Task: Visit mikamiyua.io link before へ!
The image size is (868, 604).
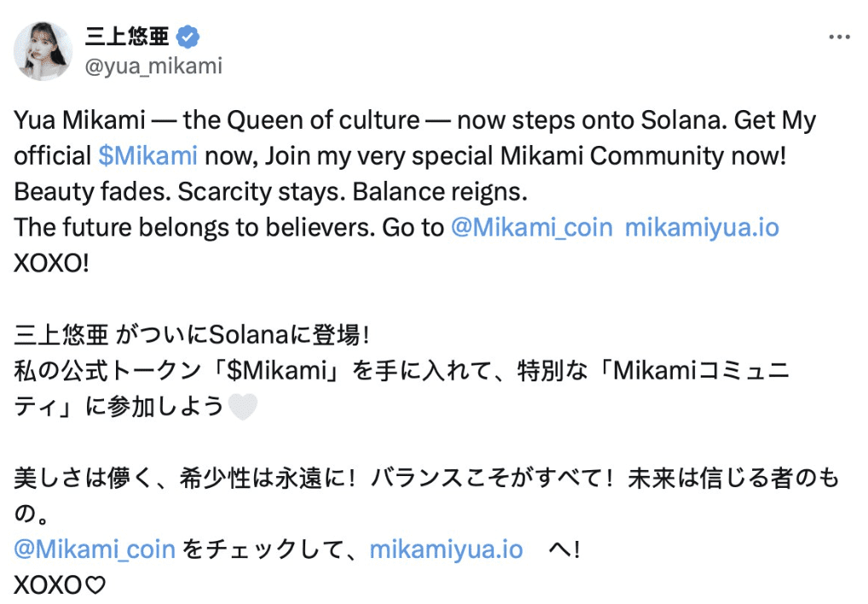Action: pos(446,549)
